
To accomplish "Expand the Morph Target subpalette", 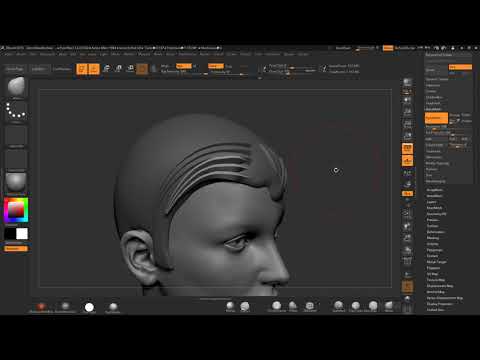I will pos(436,262).
